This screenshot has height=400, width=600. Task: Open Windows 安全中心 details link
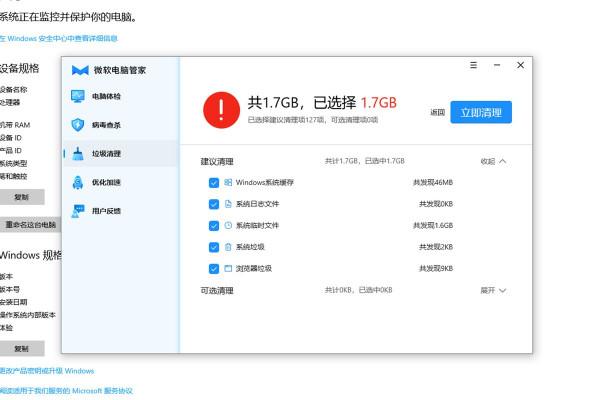pyautogui.click(x=59, y=39)
